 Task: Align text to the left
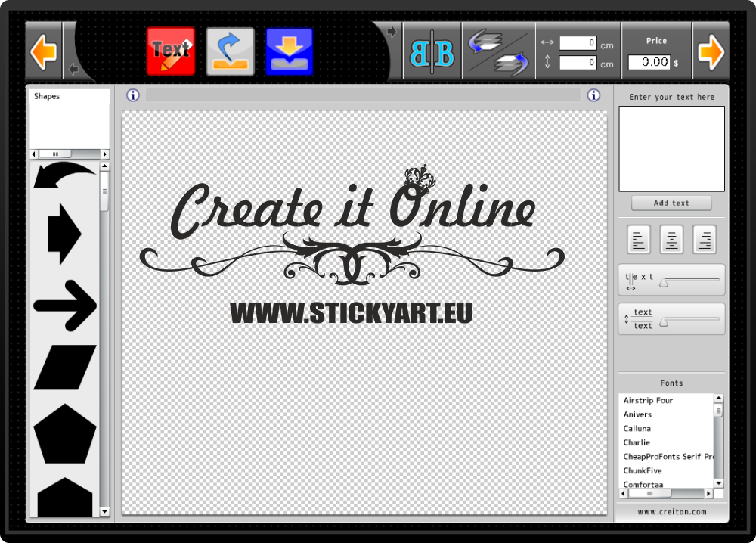pos(639,240)
